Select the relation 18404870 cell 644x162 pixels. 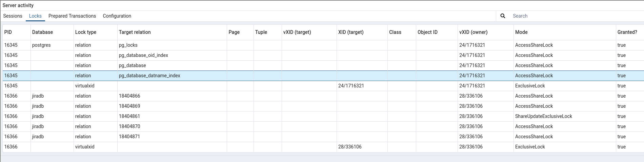click(x=172, y=126)
